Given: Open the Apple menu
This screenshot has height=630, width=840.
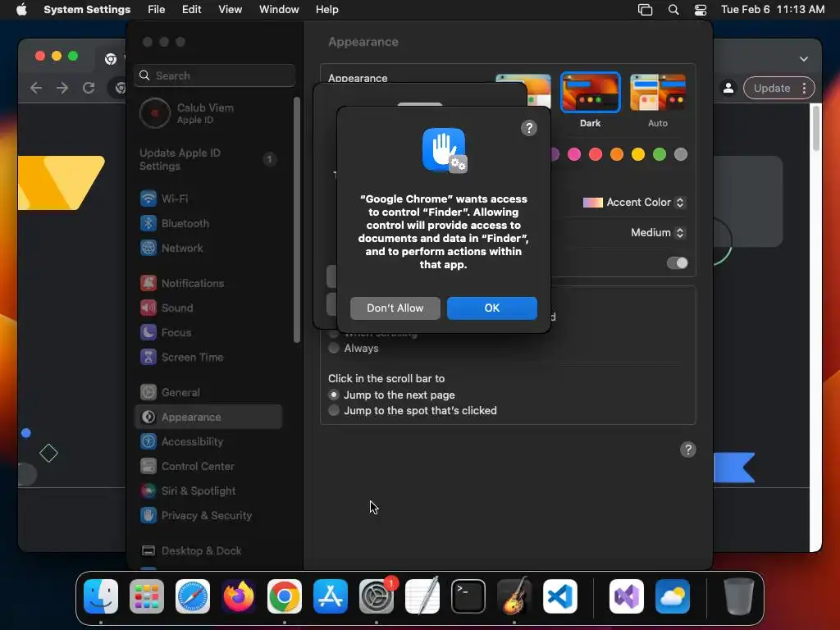Looking at the screenshot, I should (21, 9).
